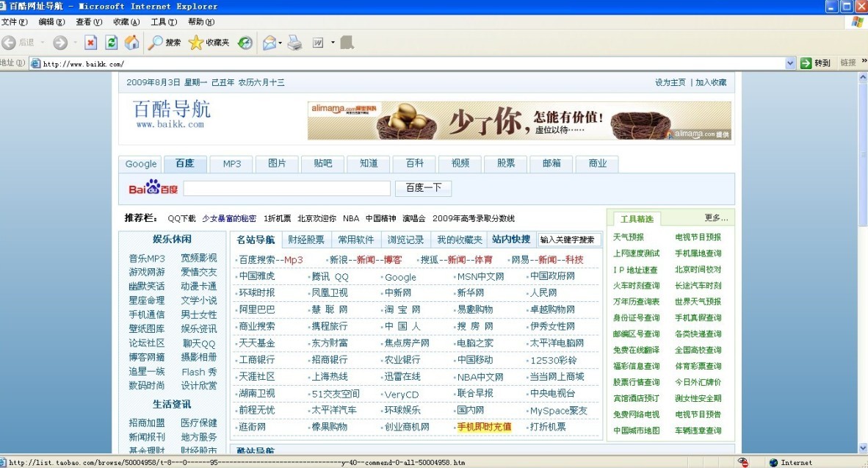Image resolution: width=868 pixels, height=468 pixels.
Task: Open the 音乐MP3 category link
Action: [x=147, y=259]
